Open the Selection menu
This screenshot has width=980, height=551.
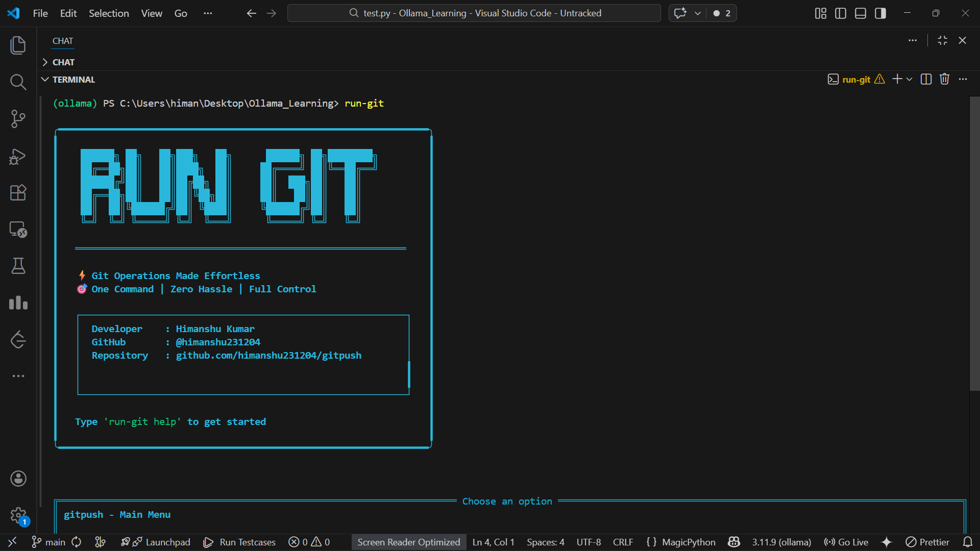[x=109, y=13]
